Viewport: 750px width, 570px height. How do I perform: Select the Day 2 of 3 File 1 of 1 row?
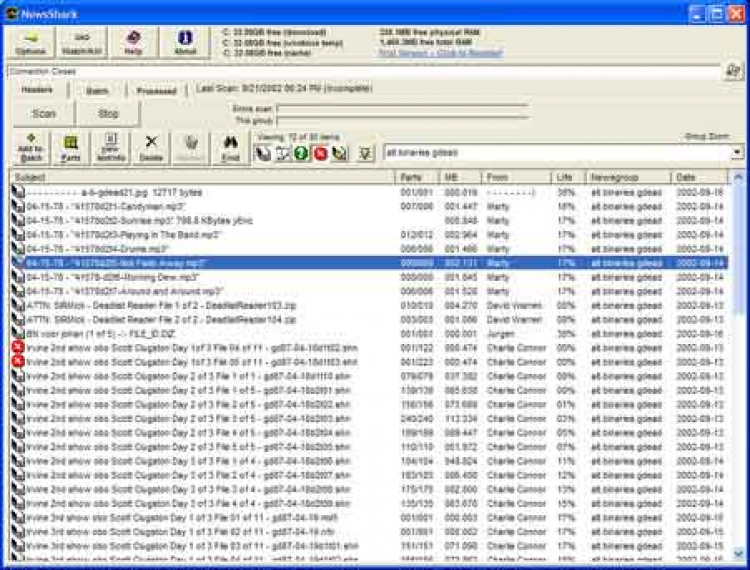point(369,376)
